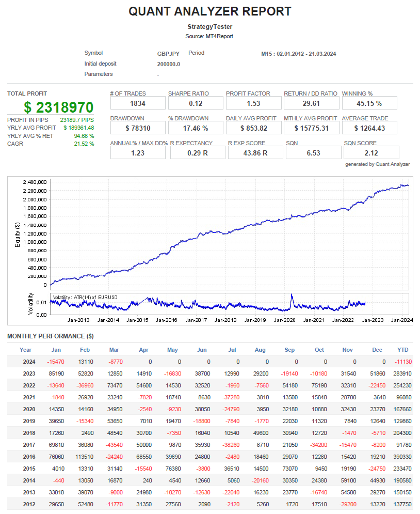The width and height of the screenshot is (420, 514).
Task: Click the "generated by Quant Analyzer" text
Action: (x=377, y=164)
